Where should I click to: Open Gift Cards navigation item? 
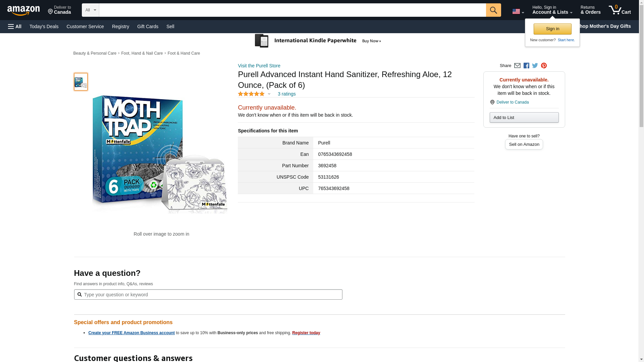pyautogui.click(x=148, y=26)
